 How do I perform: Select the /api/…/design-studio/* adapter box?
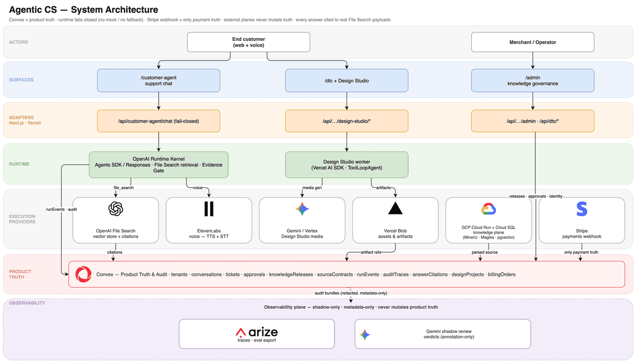(x=347, y=121)
